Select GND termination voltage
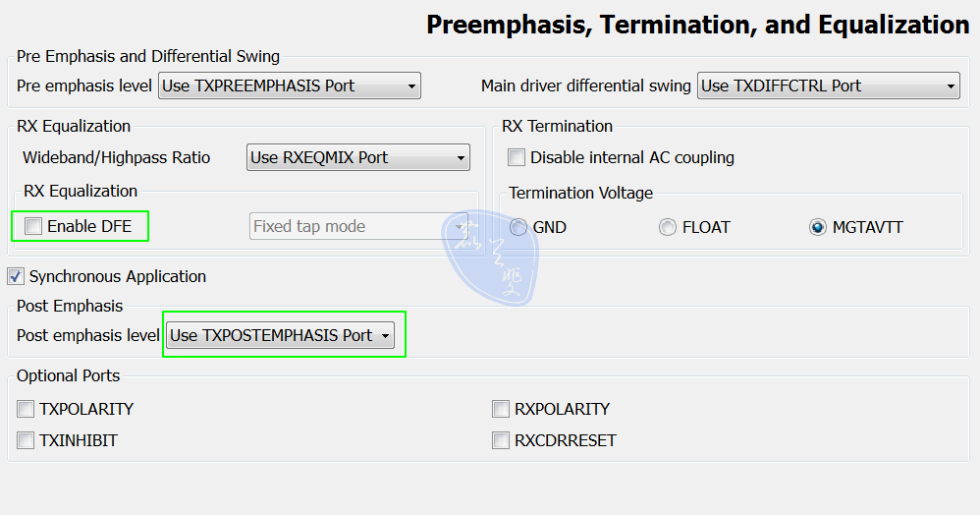The height and width of the screenshot is (515, 980). pyautogui.click(x=518, y=227)
